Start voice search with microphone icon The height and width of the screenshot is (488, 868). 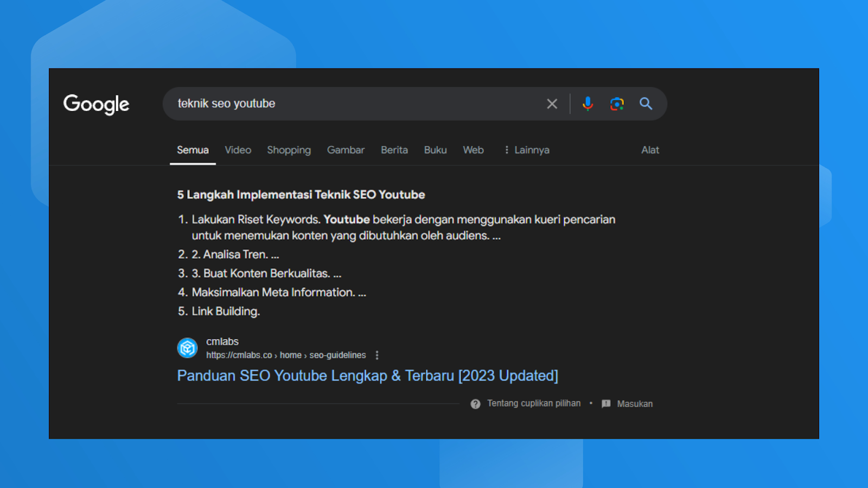coord(588,104)
